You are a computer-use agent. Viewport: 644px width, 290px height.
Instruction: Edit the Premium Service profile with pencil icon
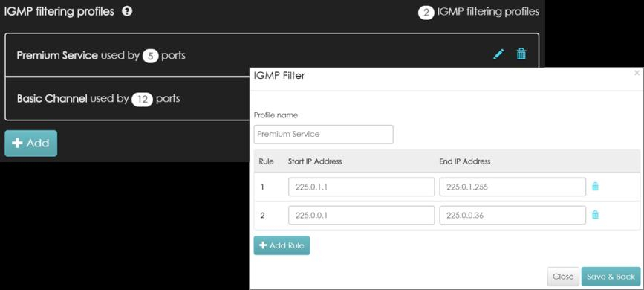click(498, 54)
